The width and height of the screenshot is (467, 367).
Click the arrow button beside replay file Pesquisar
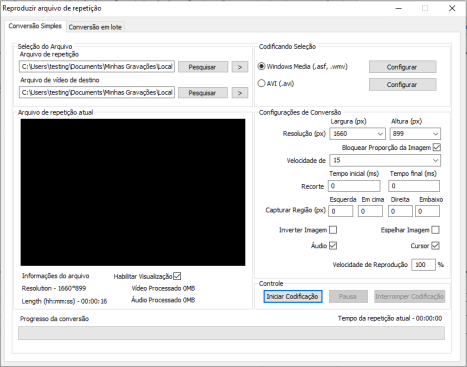240,67
